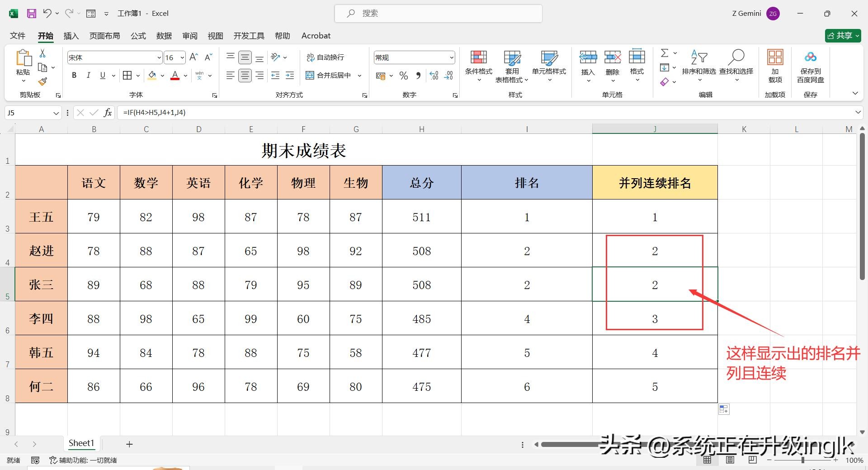Open Find and Select magnifier icon
The width and height of the screenshot is (868, 470).
pyautogui.click(x=736, y=58)
